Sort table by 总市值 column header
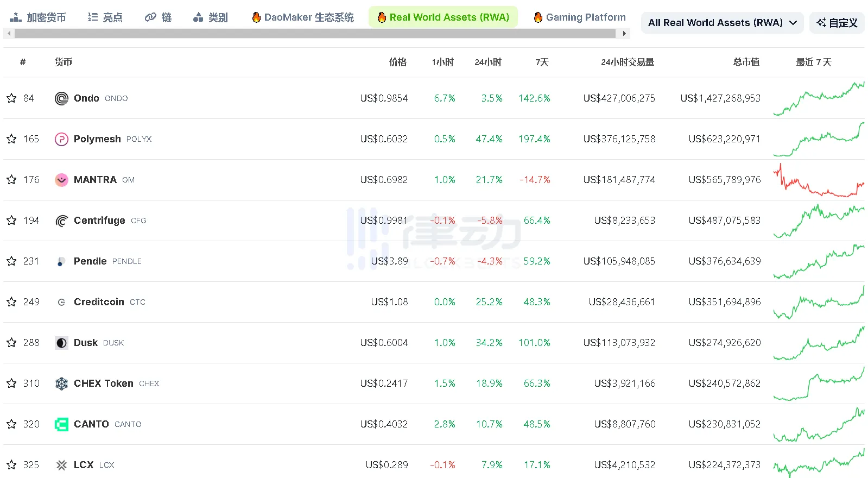868x478 pixels. pyautogui.click(x=746, y=62)
